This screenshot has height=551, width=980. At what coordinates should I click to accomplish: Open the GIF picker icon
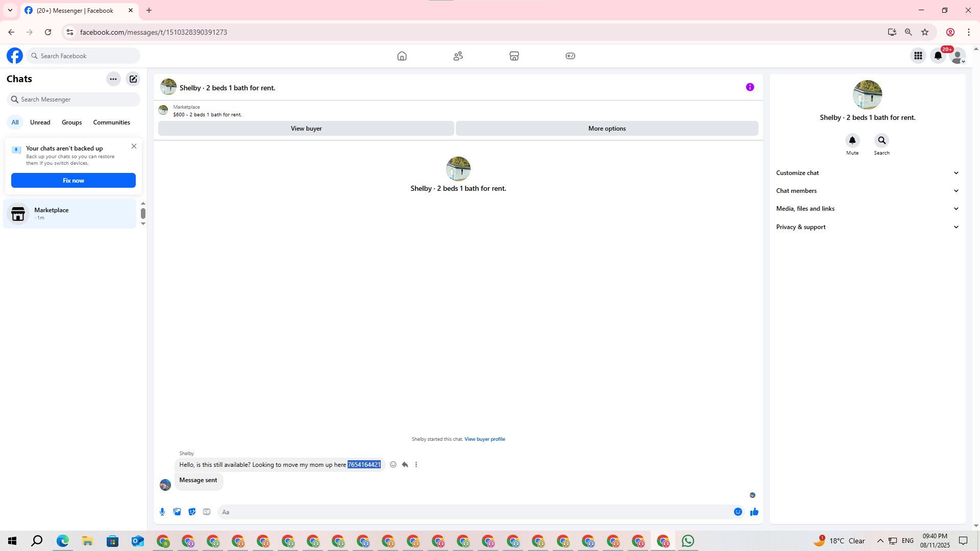click(x=207, y=512)
